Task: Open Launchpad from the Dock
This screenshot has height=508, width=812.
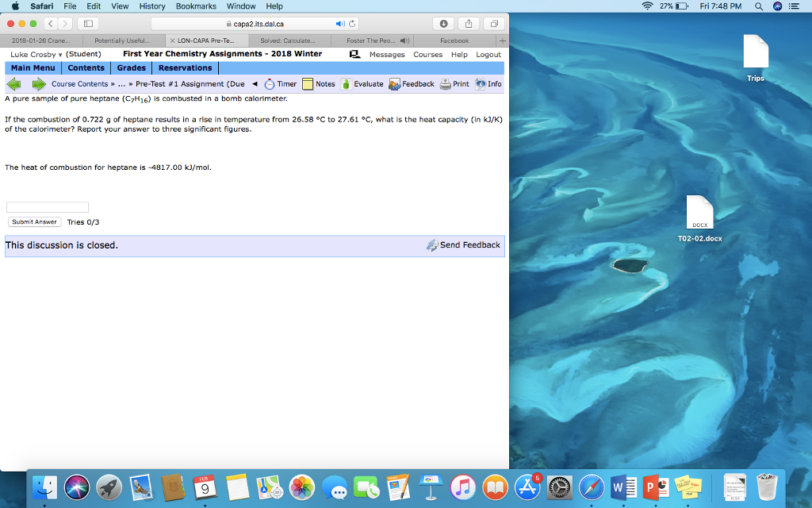Action: pos(109,487)
